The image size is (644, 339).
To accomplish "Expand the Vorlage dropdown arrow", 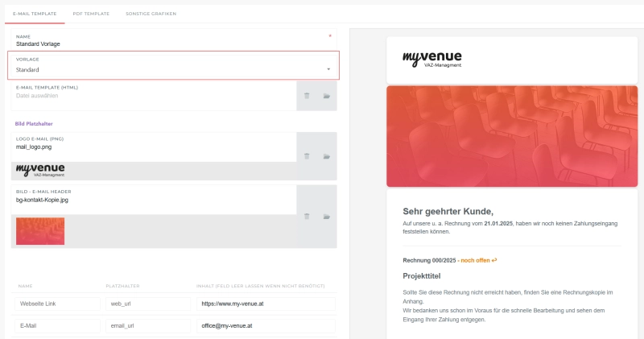I will tap(328, 69).
